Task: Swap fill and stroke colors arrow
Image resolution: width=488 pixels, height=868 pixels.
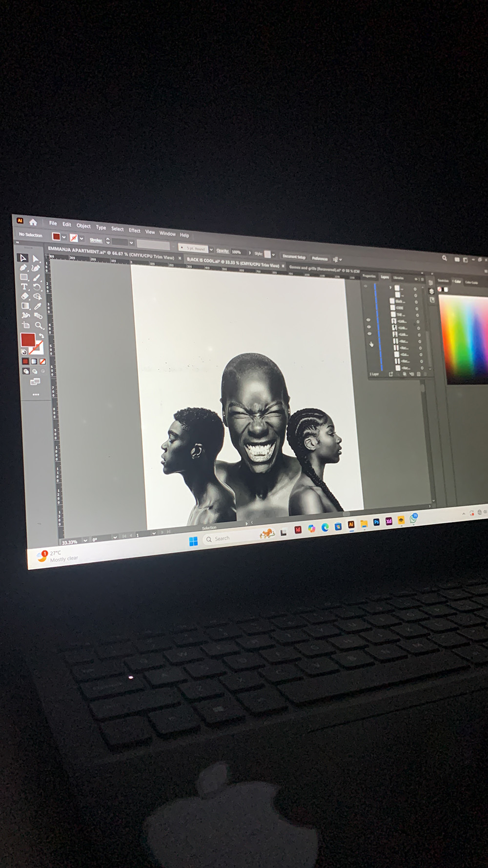Action: (x=41, y=336)
